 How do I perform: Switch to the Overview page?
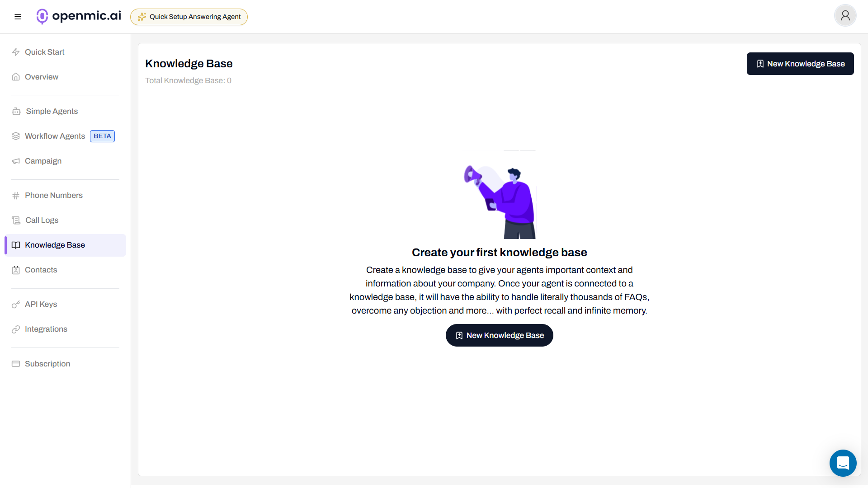pos(42,77)
